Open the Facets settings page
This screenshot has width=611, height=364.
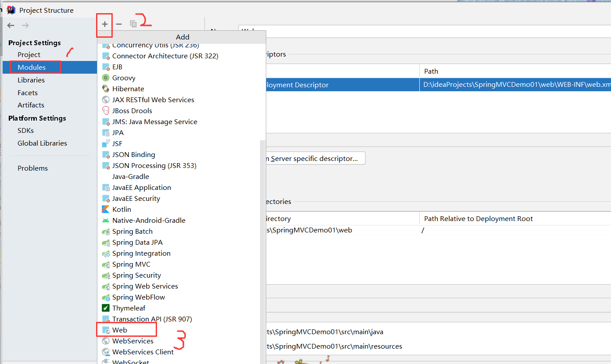[28, 93]
